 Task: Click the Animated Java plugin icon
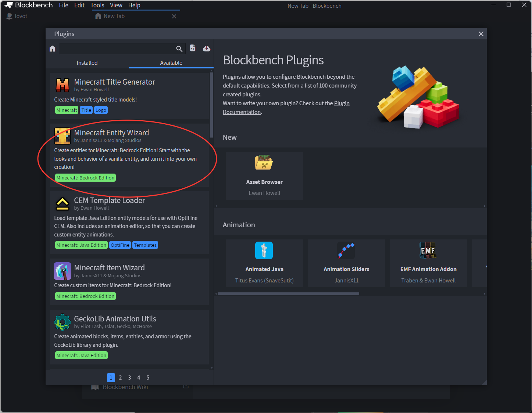(x=264, y=250)
